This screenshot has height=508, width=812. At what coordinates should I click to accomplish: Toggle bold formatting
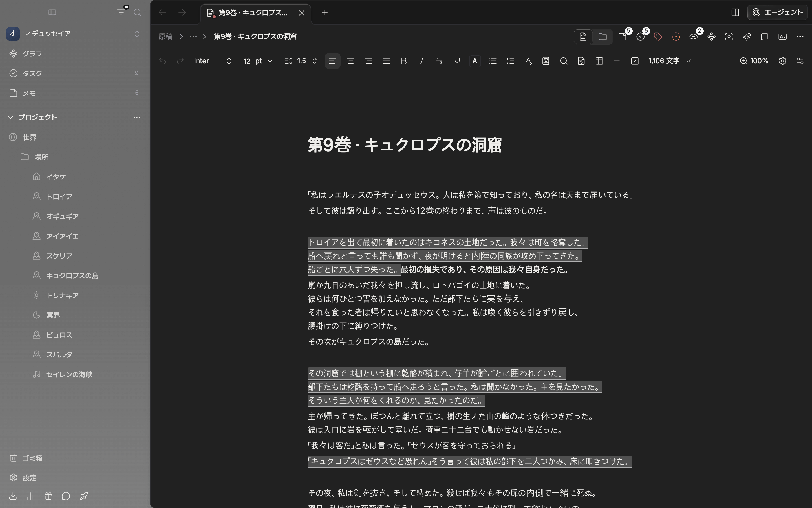point(404,61)
